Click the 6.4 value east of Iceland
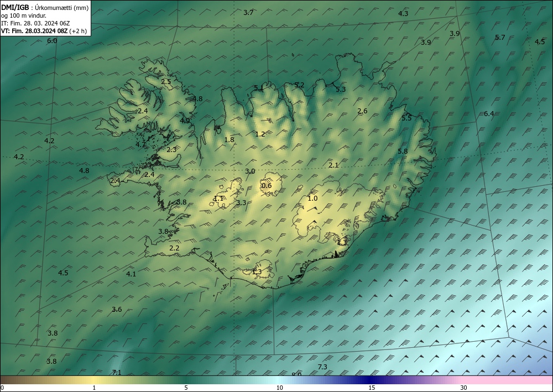The height and width of the screenshot is (392, 553). click(489, 114)
